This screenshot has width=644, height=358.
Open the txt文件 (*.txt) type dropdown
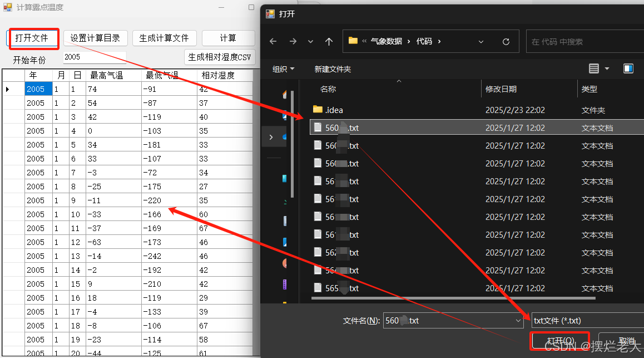pos(587,321)
